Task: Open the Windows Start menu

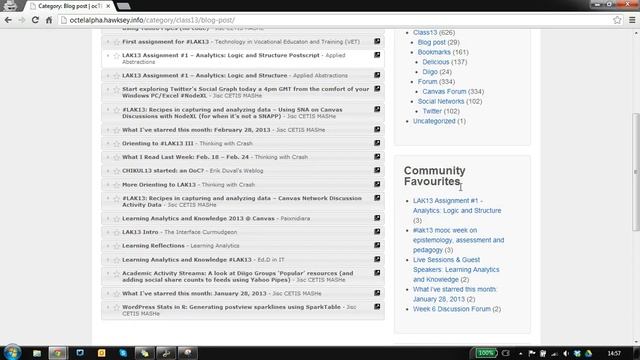Action: tap(12, 353)
